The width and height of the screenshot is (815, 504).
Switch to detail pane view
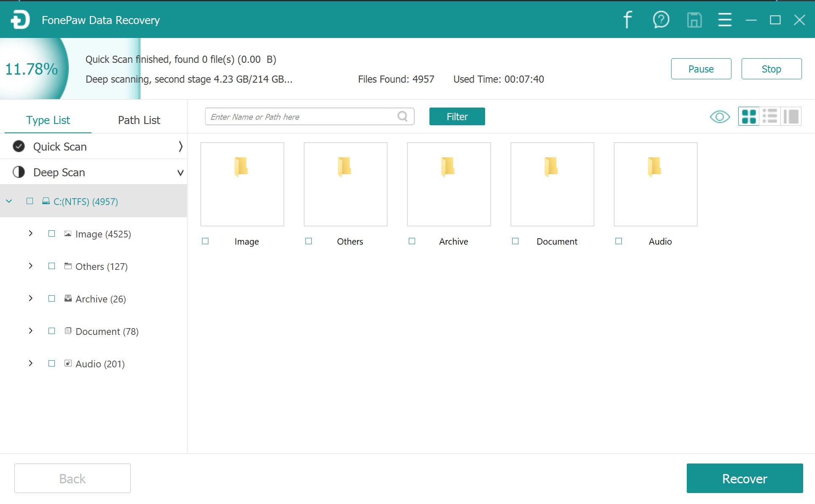(791, 116)
